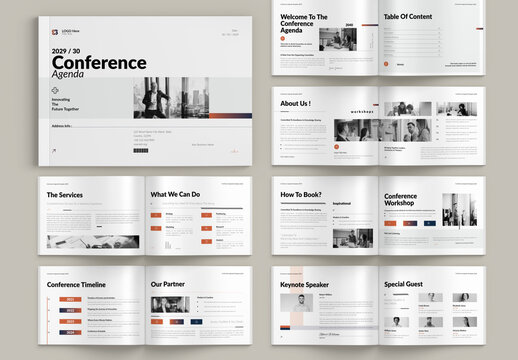Select the '2029 / 30' text on the cover
518x360 pixels.
66,51
